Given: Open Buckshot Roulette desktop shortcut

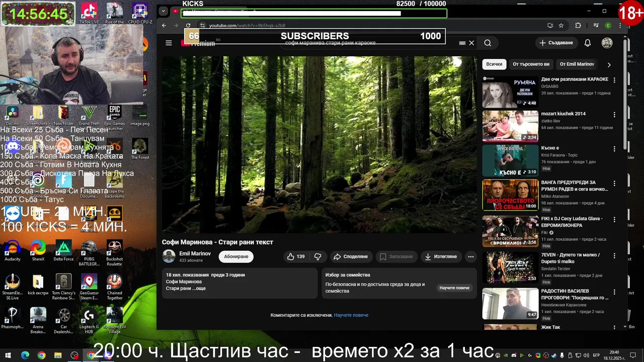Looking at the screenshot, I should (x=115, y=253).
